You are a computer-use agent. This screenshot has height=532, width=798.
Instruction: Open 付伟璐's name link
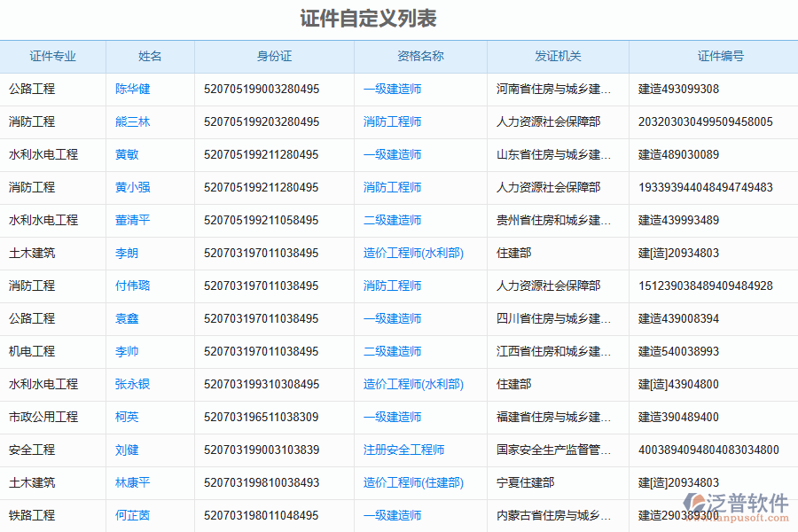pyautogui.click(x=131, y=286)
